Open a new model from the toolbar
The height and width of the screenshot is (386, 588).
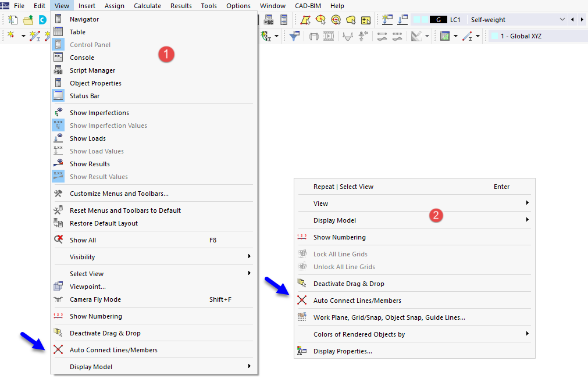coord(12,19)
